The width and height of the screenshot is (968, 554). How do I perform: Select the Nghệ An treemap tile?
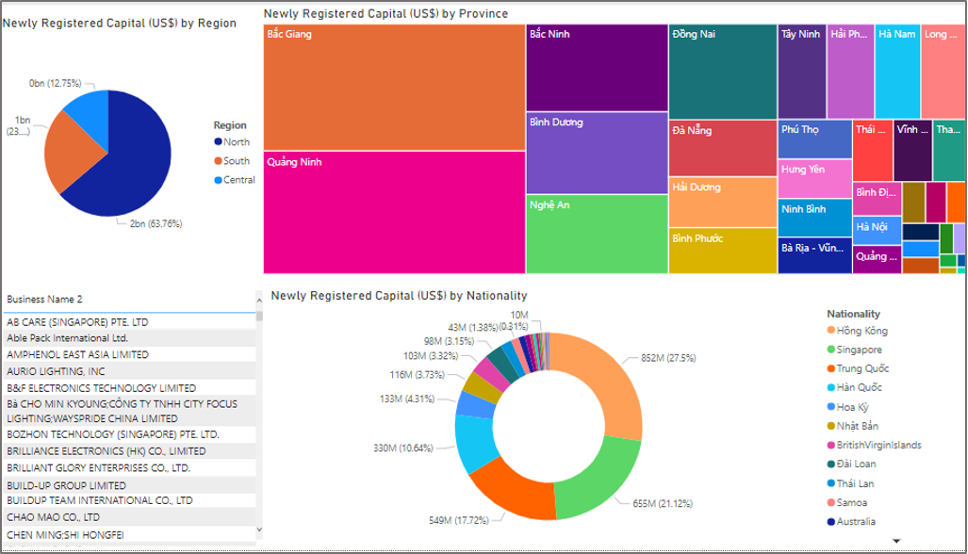(596, 234)
